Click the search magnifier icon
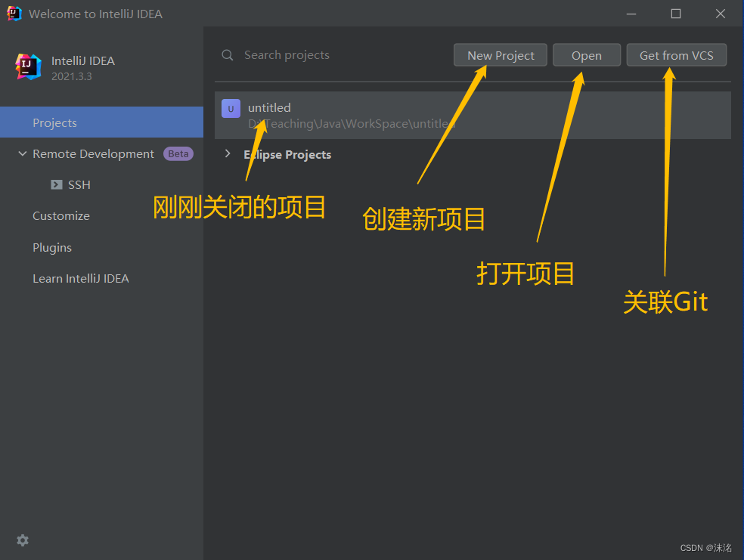This screenshot has width=744, height=560. coord(228,54)
